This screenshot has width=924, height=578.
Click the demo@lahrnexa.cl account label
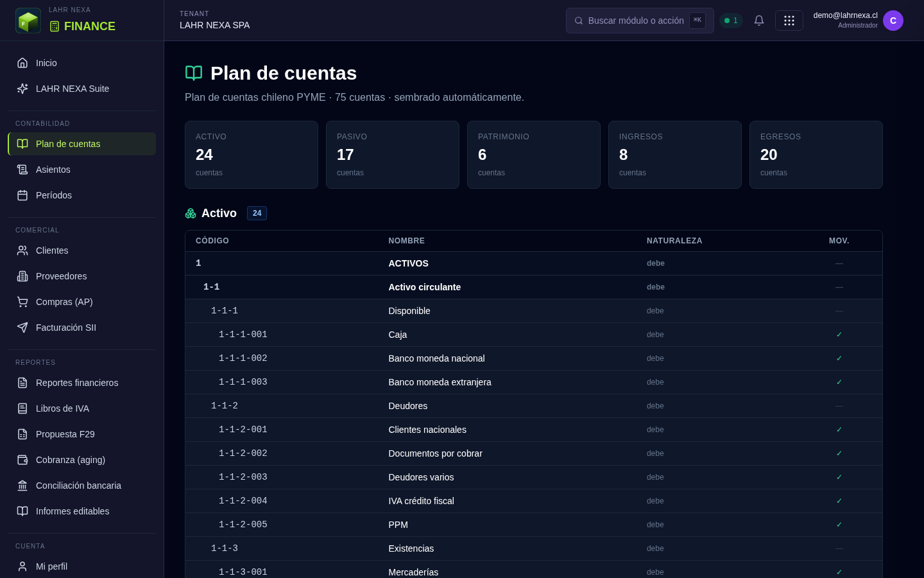coord(845,15)
